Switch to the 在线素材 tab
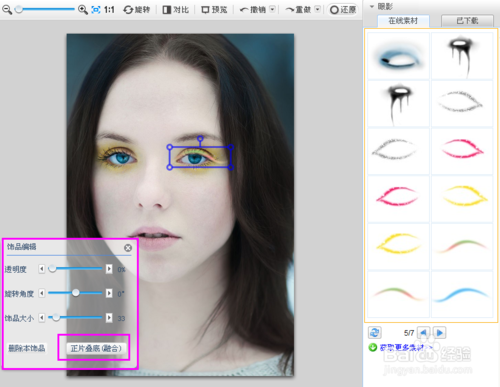The image size is (500, 387). (x=403, y=21)
